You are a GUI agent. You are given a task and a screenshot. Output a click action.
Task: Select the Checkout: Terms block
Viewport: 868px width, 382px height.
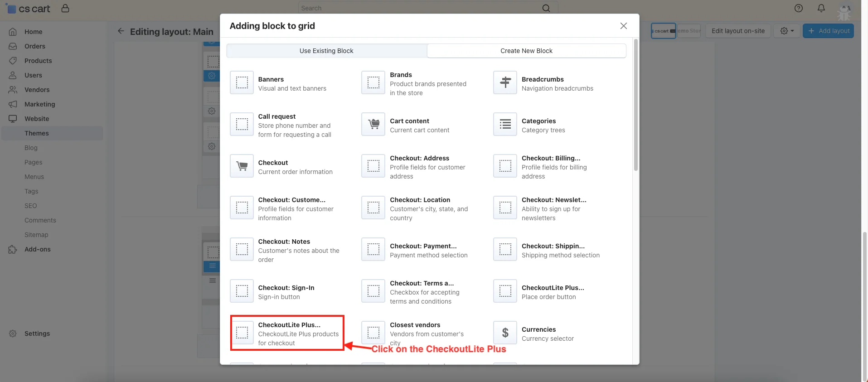click(x=419, y=291)
